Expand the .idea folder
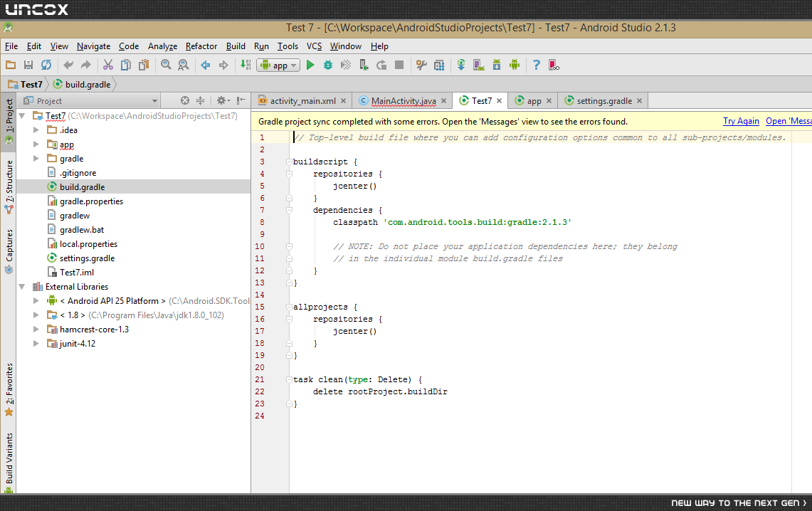The height and width of the screenshot is (511, 812). pyautogui.click(x=36, y=130)
